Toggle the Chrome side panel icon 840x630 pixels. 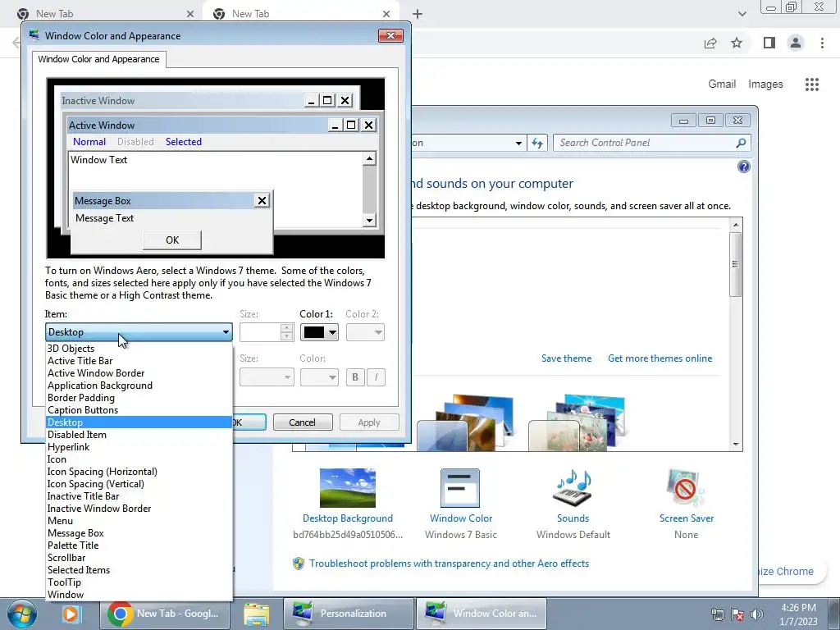769,43
